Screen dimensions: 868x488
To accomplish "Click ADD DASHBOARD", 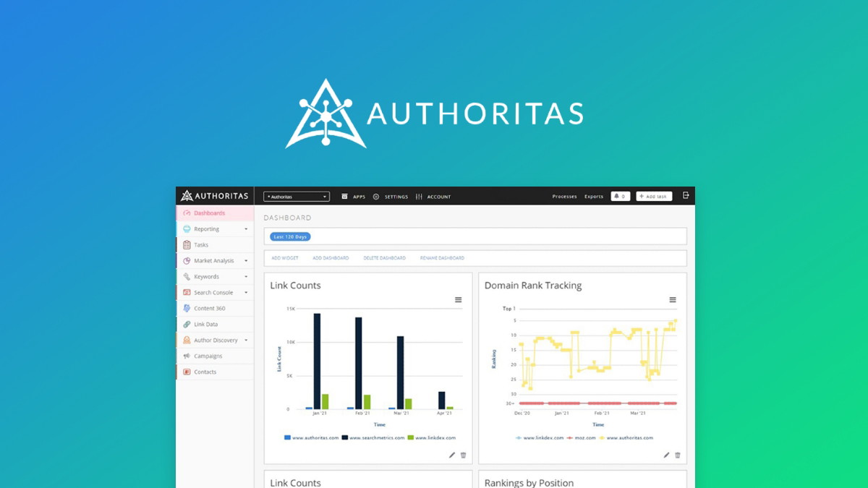I will point(331,258).
